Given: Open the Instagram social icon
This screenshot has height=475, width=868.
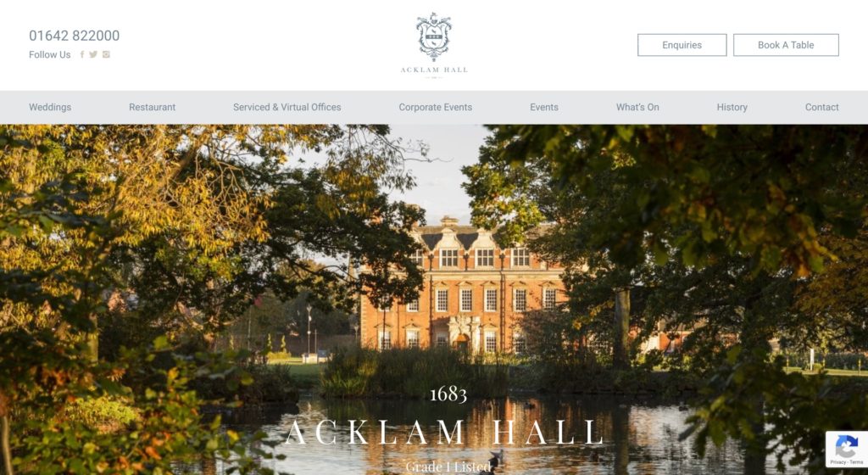Looking at the screenshot, I should click(106, 54).
